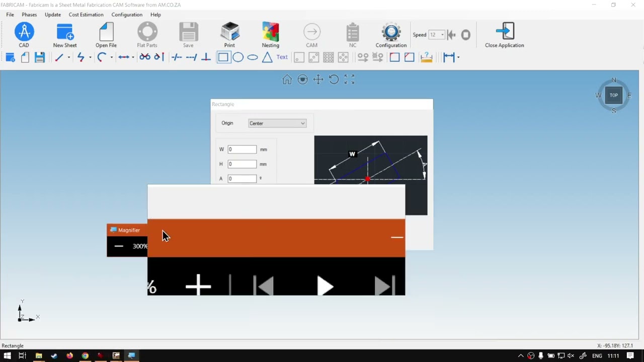Click the A angle input field
644x362 pixels.
(x=242, y=178)
